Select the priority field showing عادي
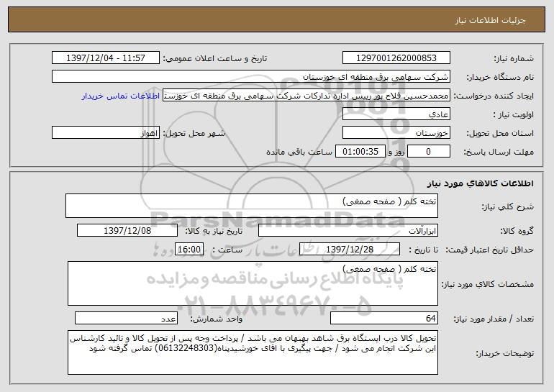This screenshot has height=392, width=554. [x=396, y=114]
